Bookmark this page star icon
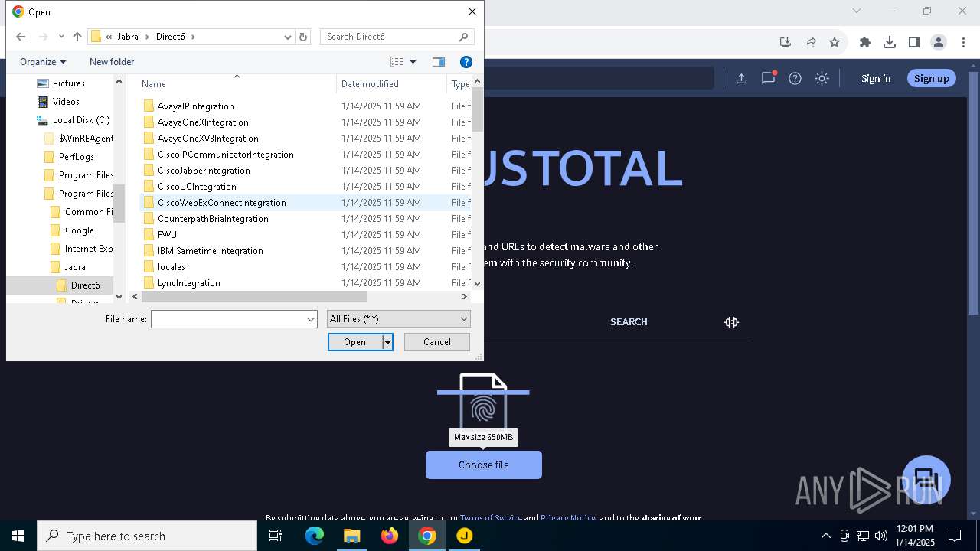Image resolution: width=980 pixels, height=551 pixels. click(835, 43)
